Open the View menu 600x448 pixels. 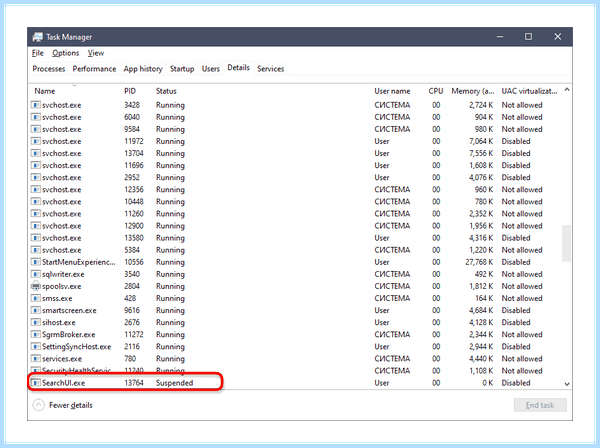(x=96, y=53)
